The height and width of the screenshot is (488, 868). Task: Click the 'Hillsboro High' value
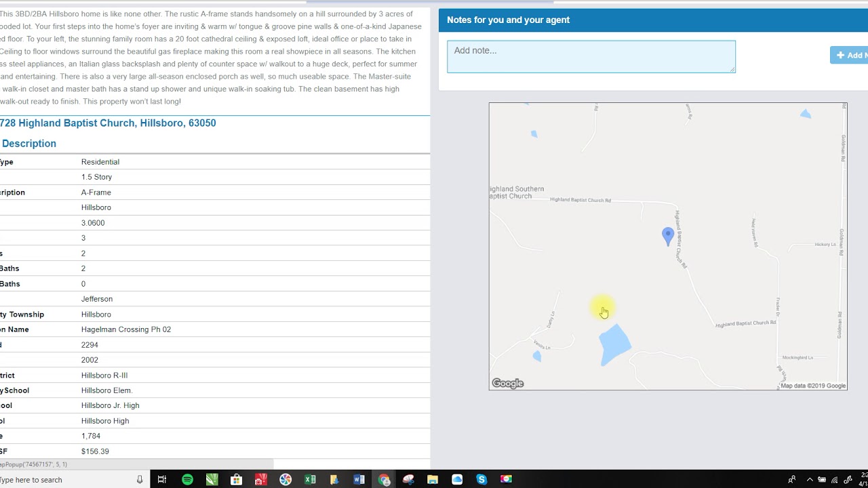[105, 421]
